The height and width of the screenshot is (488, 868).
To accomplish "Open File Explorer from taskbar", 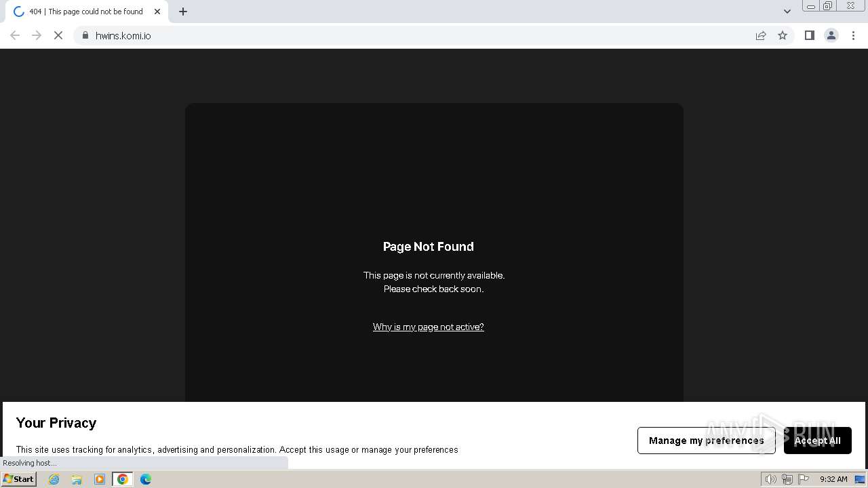I will point(77,479).
